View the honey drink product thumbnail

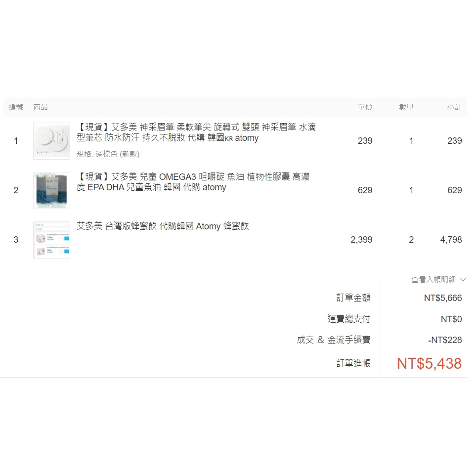tap(51, 240)
